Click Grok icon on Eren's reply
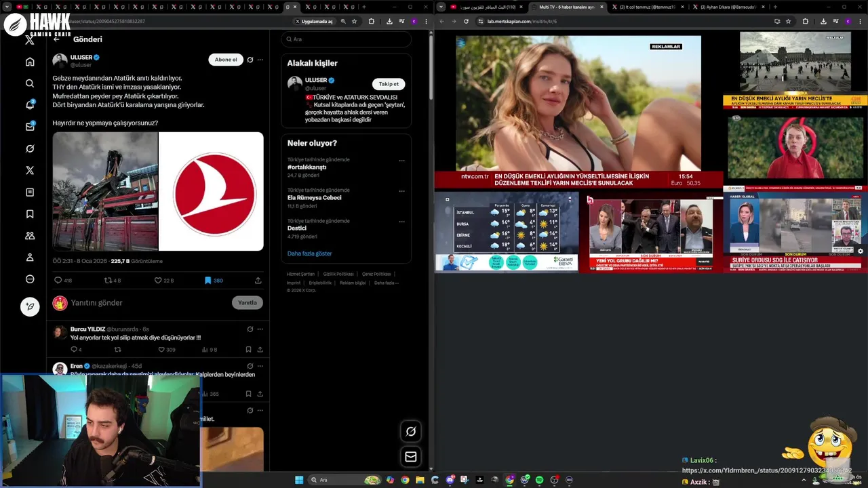Screen dimensions: 868x488 click(x=250, y=366)
